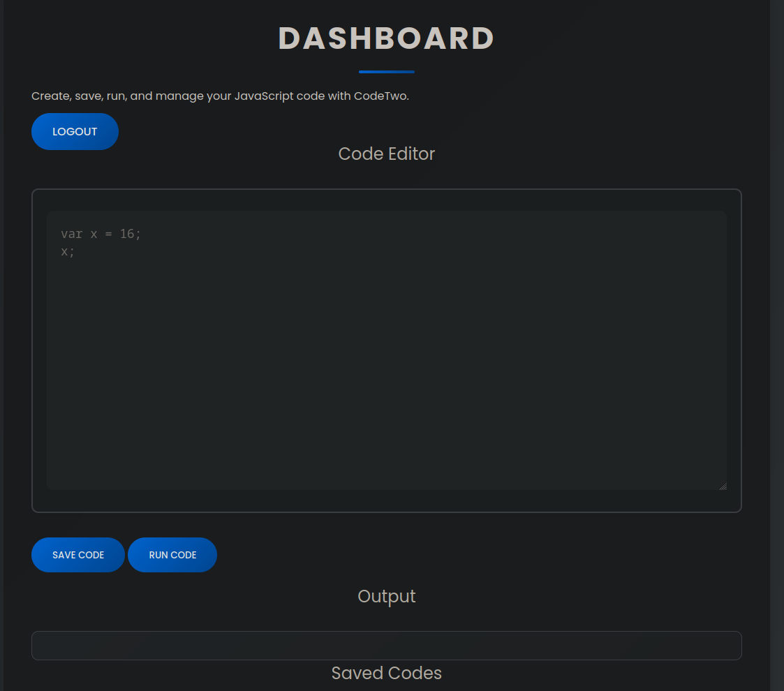Click the Code Editor section heading
784x691 pixels.
[386, 154]
